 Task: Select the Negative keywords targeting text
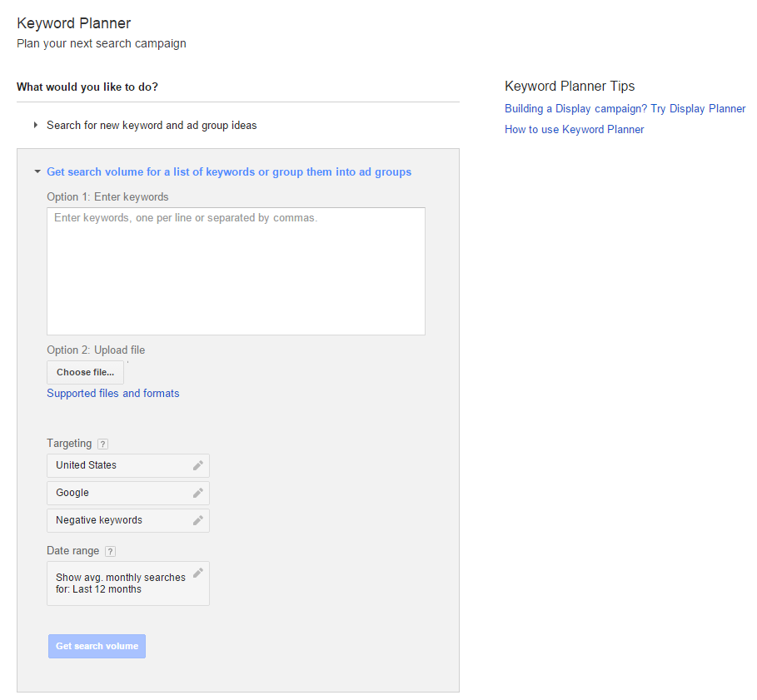[x=99, y=520]
